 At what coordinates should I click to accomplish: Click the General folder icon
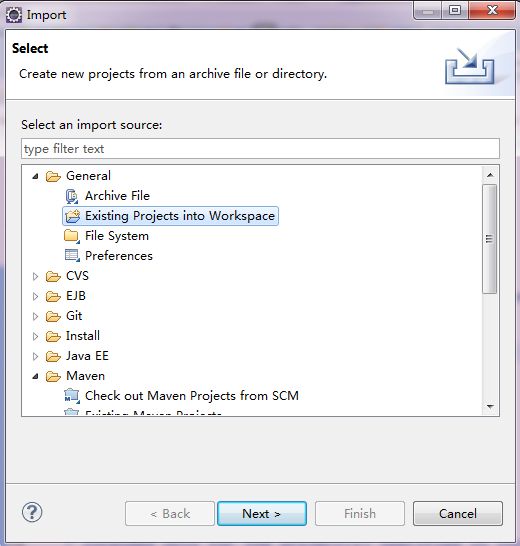[53, 176]
